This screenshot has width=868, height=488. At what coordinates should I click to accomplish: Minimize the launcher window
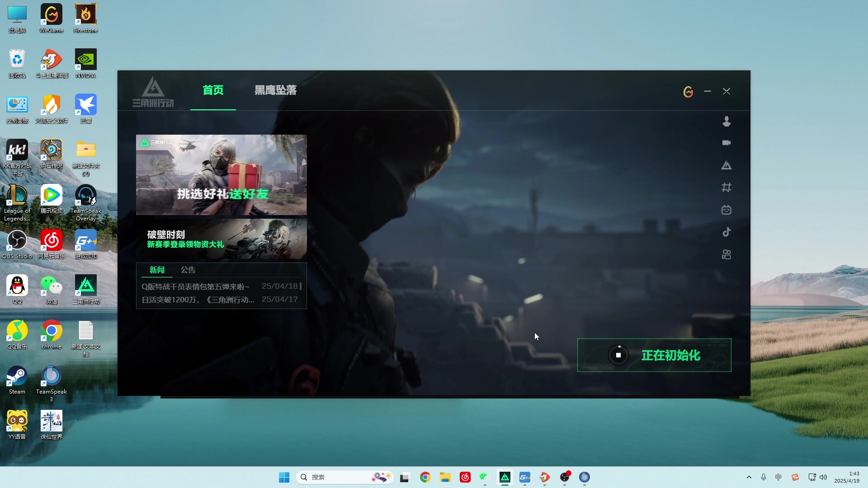click(708, 91)
